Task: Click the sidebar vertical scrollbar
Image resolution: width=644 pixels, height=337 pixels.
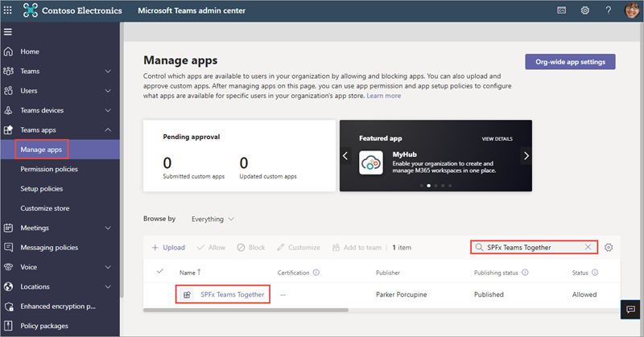Action: click(122, 160)
